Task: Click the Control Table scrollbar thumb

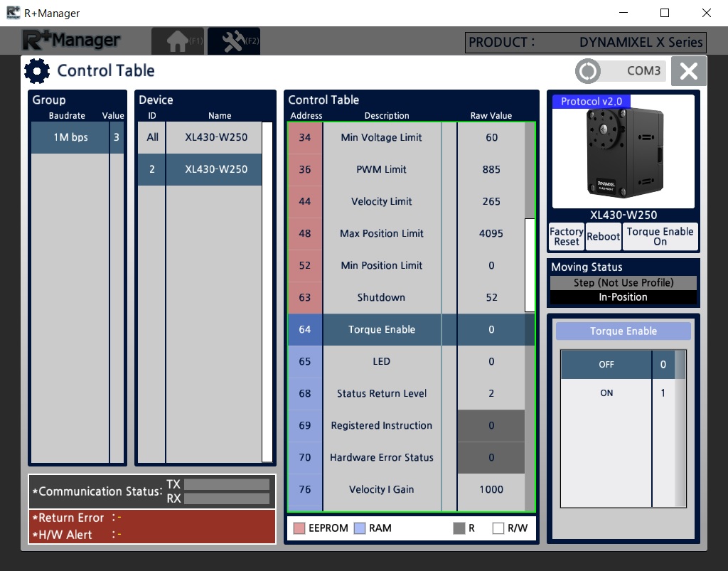Action: [x=530, y=265]
